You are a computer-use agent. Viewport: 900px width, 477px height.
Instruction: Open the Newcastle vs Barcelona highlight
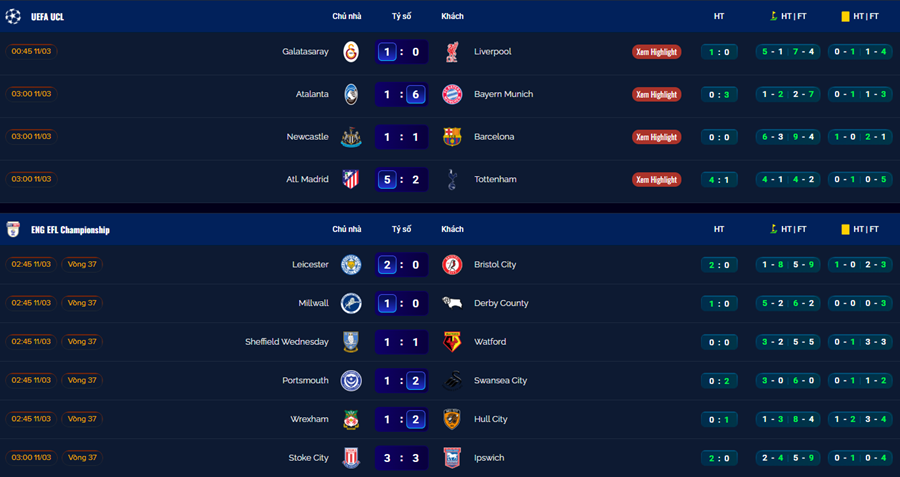[x=656, y=137]
